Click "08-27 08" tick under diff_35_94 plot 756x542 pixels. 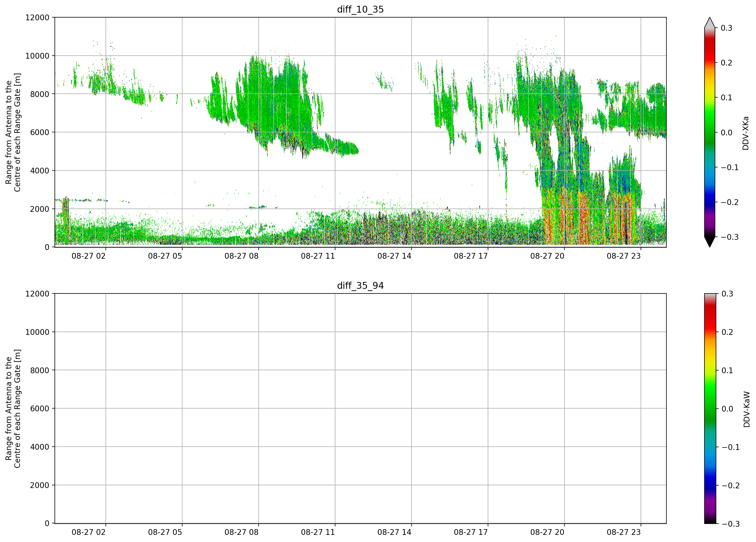point(242,532)
